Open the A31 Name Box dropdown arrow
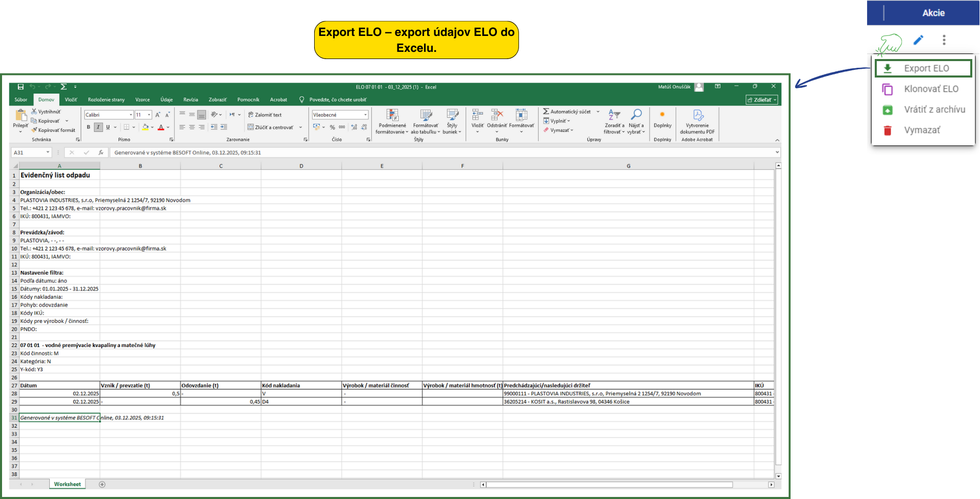980x499 pixels. click(48, 152)
